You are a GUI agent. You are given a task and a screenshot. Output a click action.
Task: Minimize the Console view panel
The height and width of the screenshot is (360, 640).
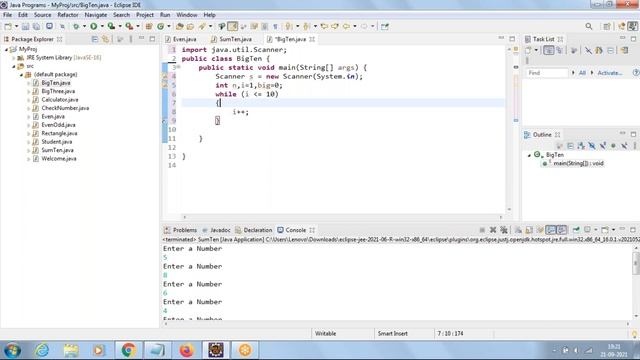tap(622, 230)
